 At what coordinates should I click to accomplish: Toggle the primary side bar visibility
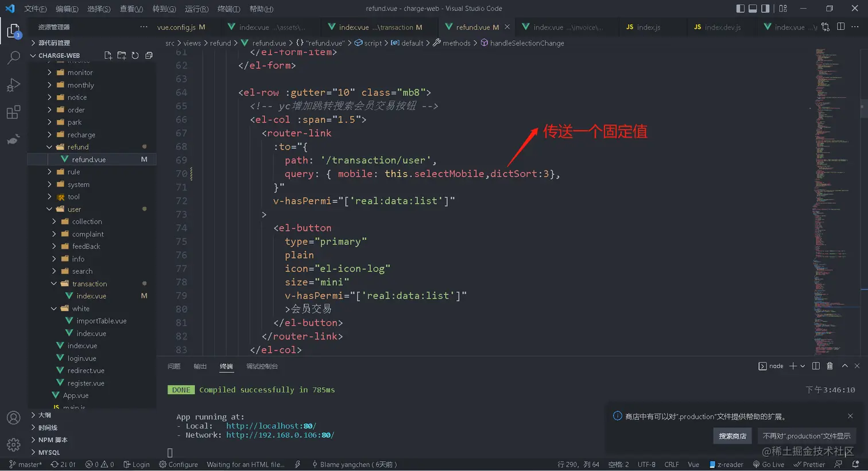tap(741, 9)
